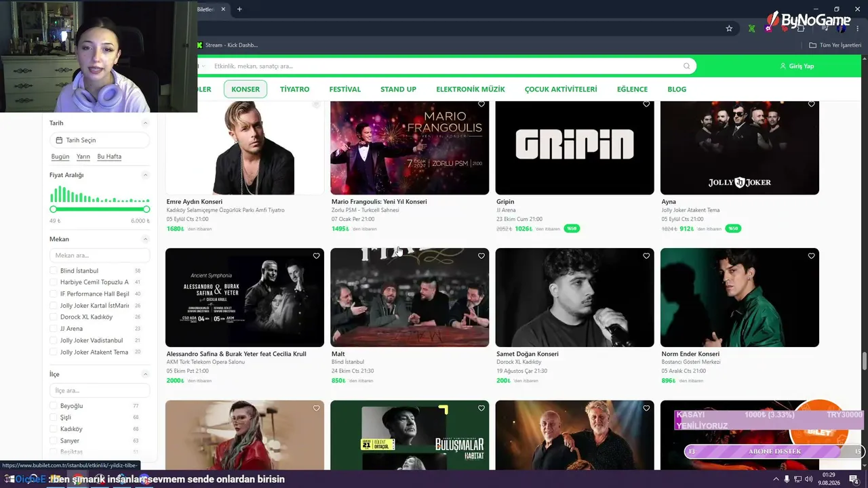The width and height of the screenshot is (868, 488).
Task: Open the Windows notification center
Action: point(854,479)
